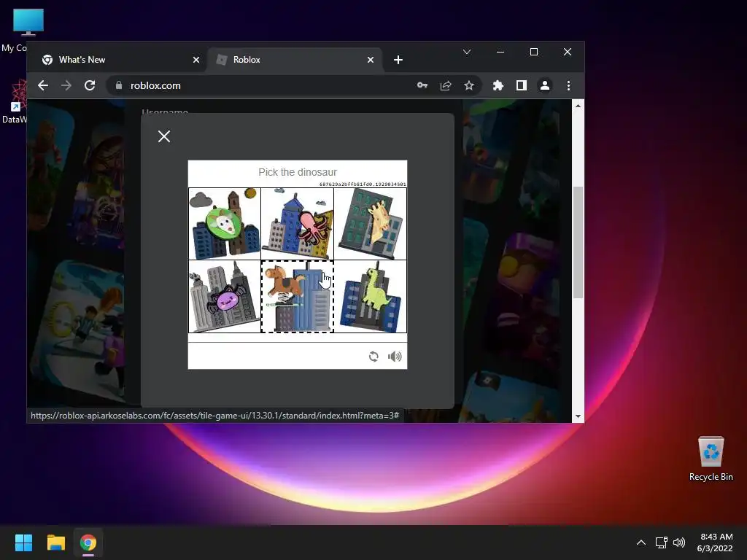The height and width of the screenshot is (560, 747).
Task: Click Chrome taskbar icon
Action: tap(88, 542)
